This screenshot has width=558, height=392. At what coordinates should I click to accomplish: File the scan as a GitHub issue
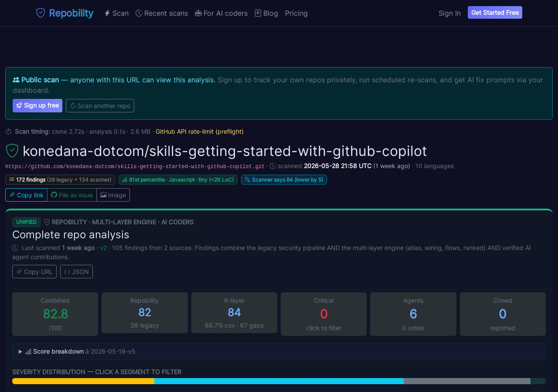(x=72, y=195)
